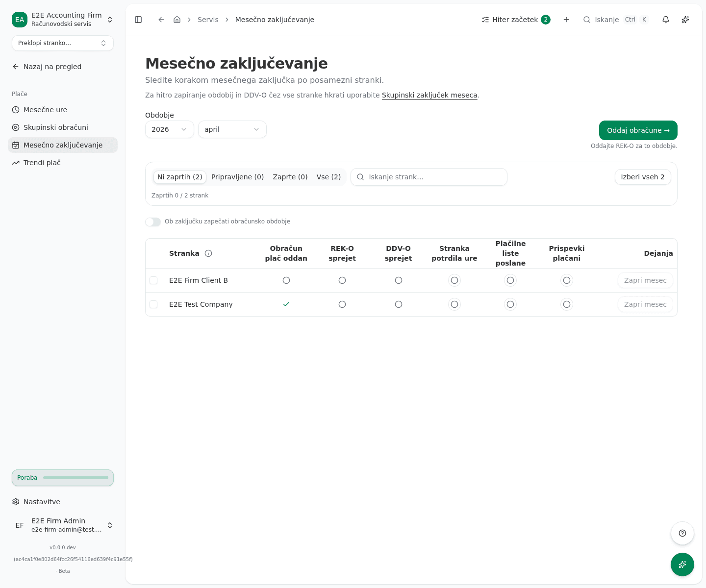
Task: Open notifications bell icon
Action: coord(666,20)
